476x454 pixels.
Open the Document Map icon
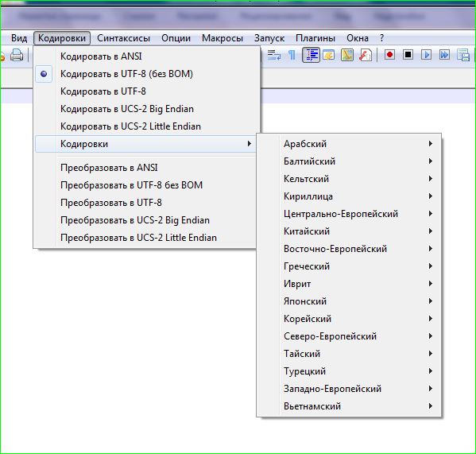tap(347, 55)
